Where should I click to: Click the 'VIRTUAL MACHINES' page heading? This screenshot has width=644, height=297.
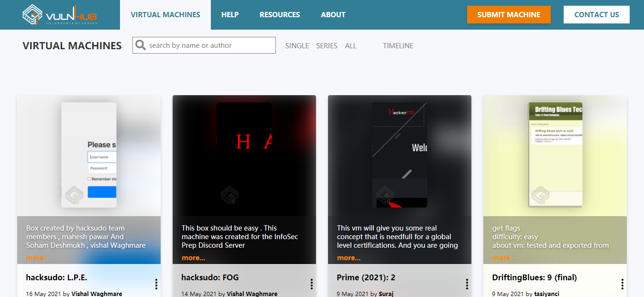(x=72, y=46)
